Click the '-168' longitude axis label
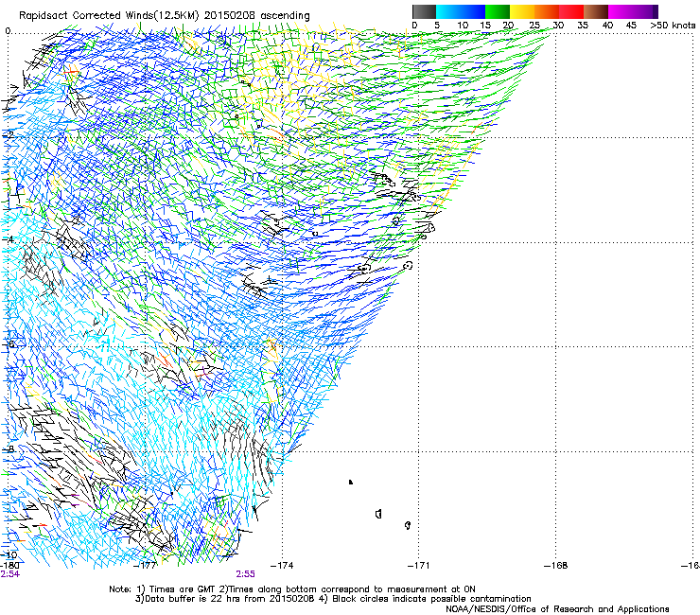The image size is (700, 615). click(x=556, y=566)
